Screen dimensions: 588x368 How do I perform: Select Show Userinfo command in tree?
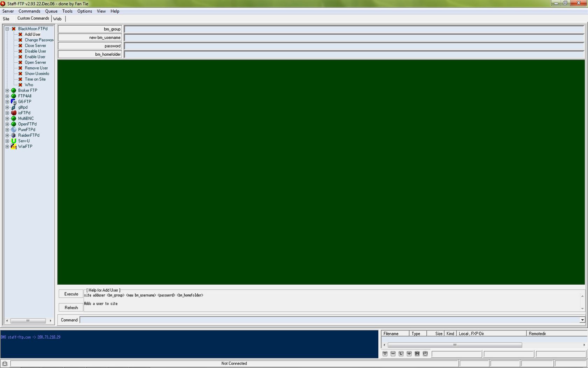[37, 74]
